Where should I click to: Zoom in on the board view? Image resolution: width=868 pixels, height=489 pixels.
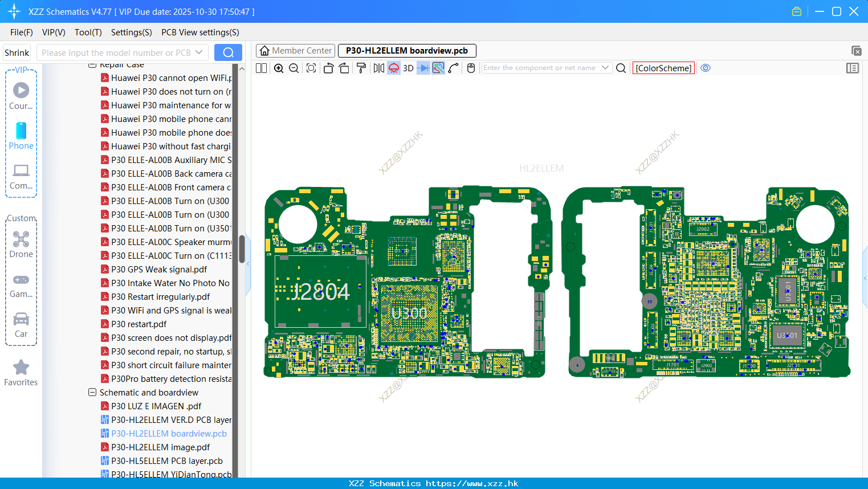279,68
